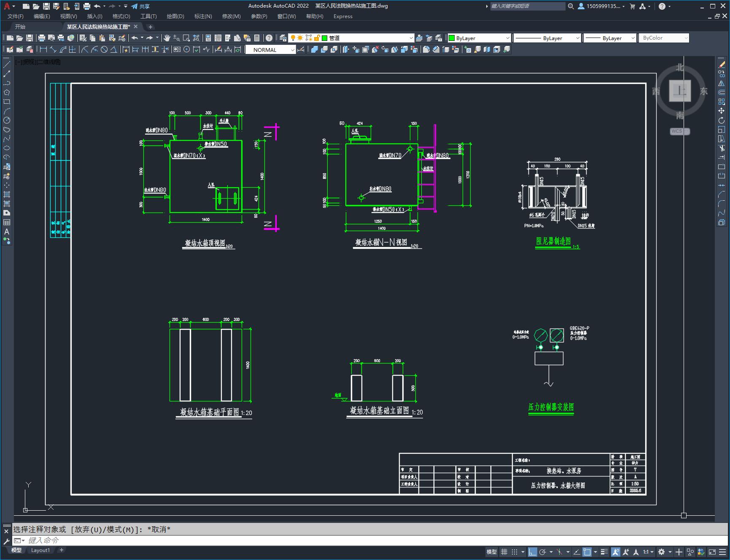Switch to the Layout1 tab
The width and height of the screenshot is (730, 560).
point(40,550)
